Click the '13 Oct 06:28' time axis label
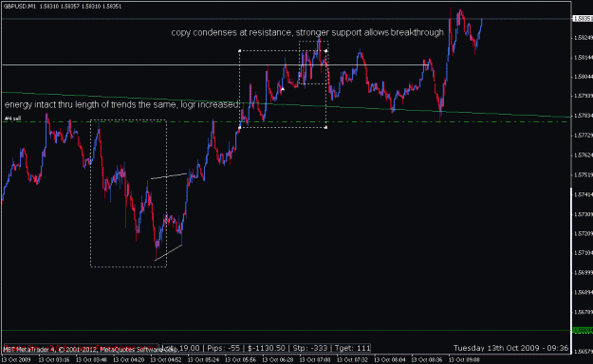593x364 pixels. click(278, 359)
